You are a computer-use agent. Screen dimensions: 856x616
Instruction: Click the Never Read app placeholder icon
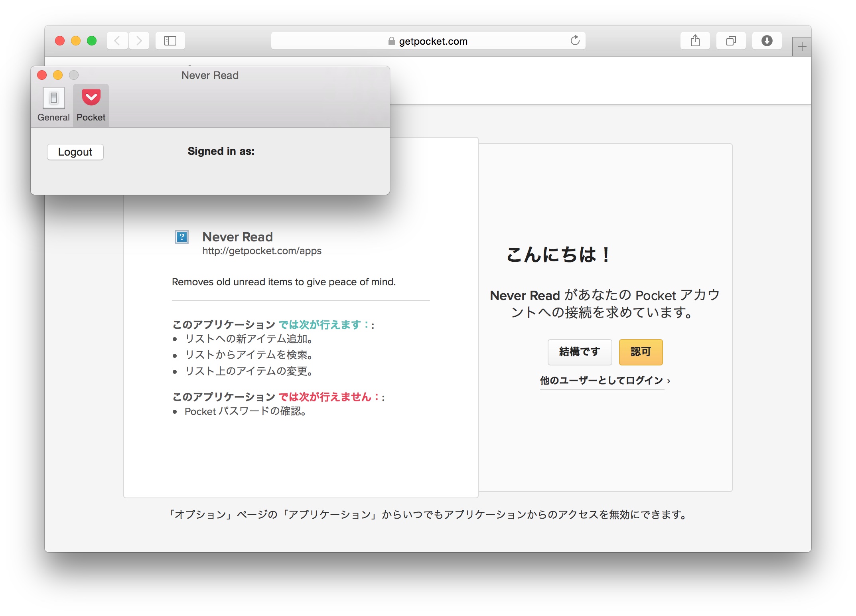pyautogui.click(x=182, y=237)
